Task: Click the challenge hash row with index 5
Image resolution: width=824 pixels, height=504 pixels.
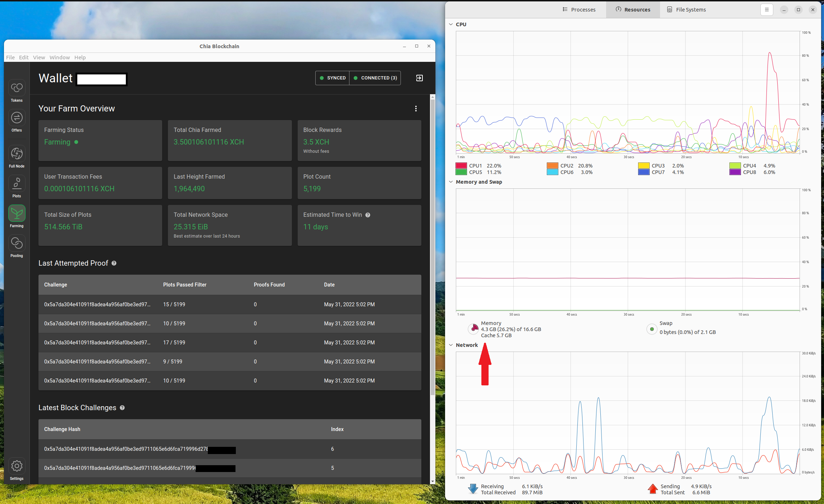Action: (230, 468)
